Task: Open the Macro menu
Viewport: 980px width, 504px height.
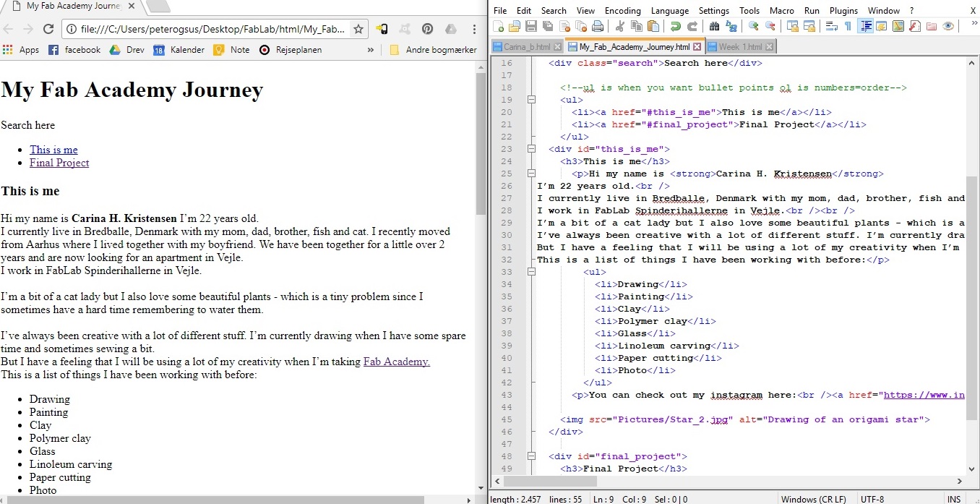Action: coord(781,11)
